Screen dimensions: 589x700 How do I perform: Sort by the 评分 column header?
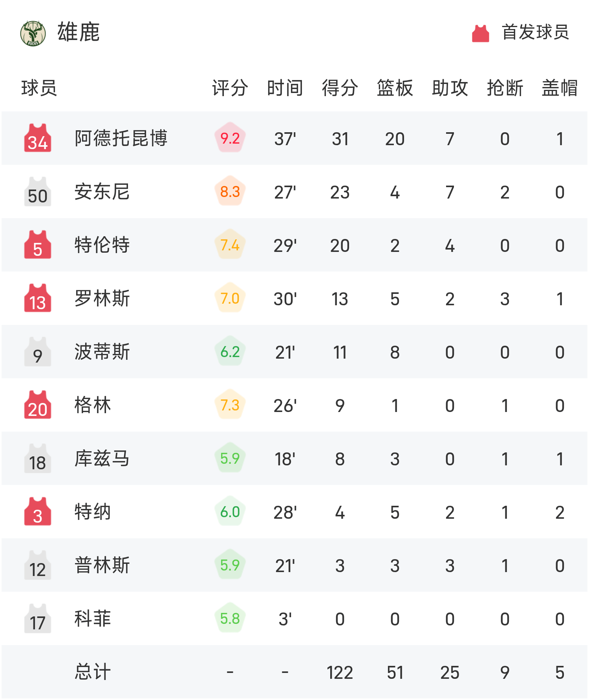(230, 88)
